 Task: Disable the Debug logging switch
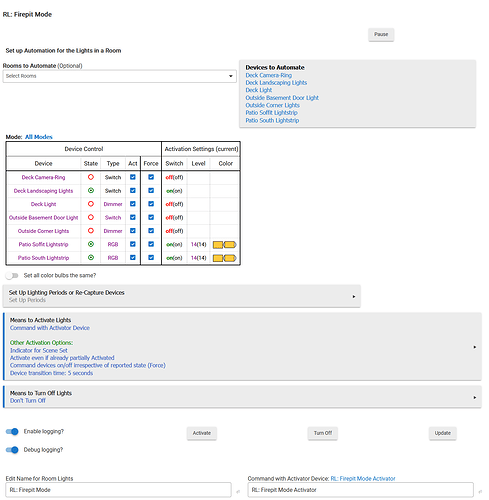click(12, 450)
